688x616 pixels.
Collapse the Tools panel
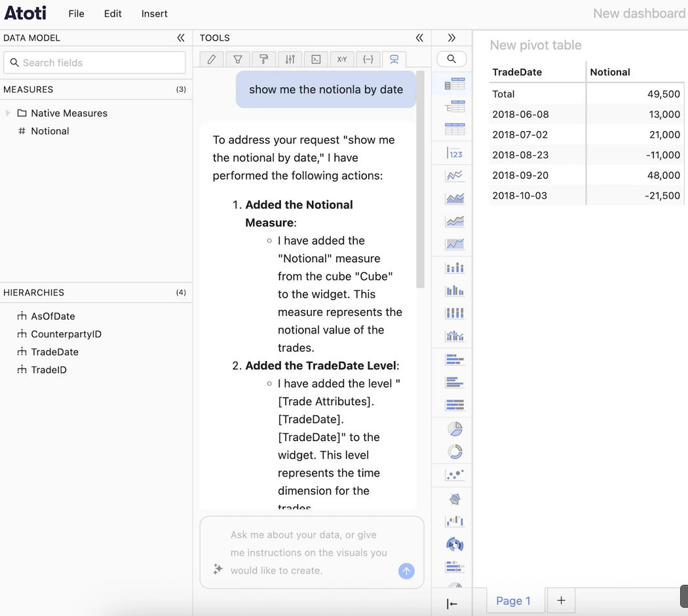pyautogui.click(x=419, y=38)
